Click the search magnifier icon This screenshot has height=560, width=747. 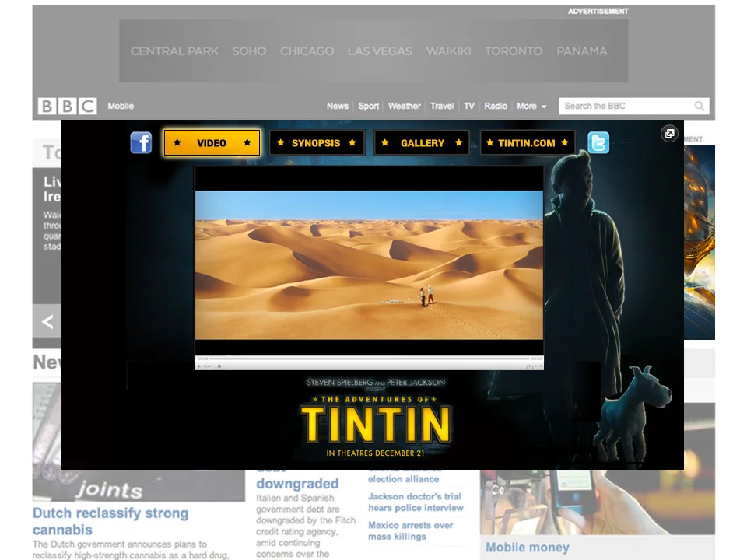point(699,106)
